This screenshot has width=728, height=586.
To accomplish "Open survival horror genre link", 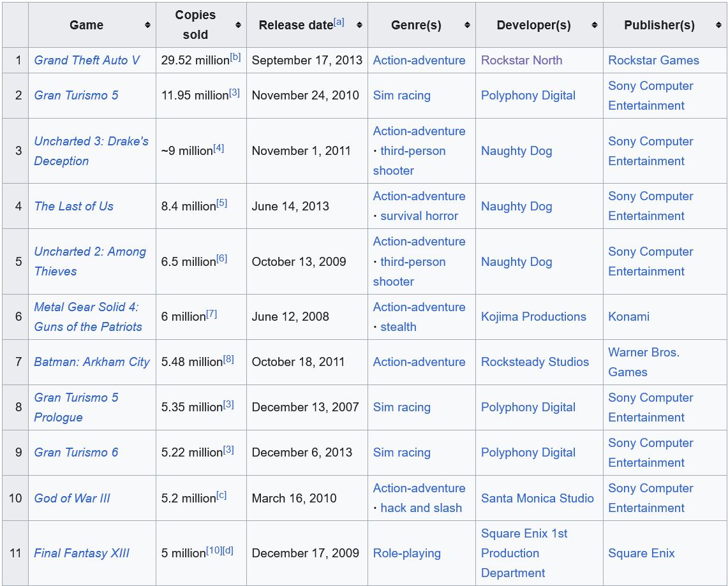I will [x=419, y=216].
